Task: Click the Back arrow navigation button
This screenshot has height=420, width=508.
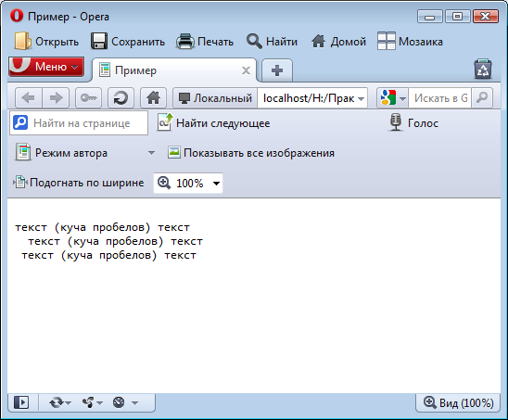Action: pos(29,97)
